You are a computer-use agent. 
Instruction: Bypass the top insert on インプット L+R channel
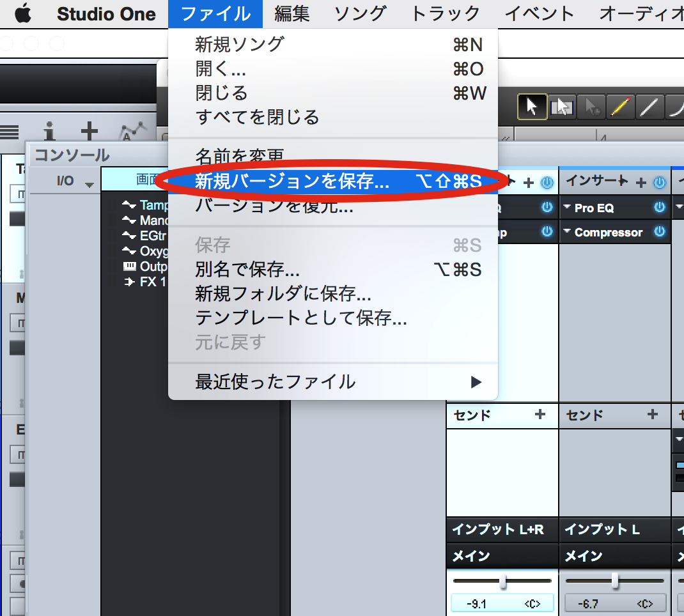[547, 207]
